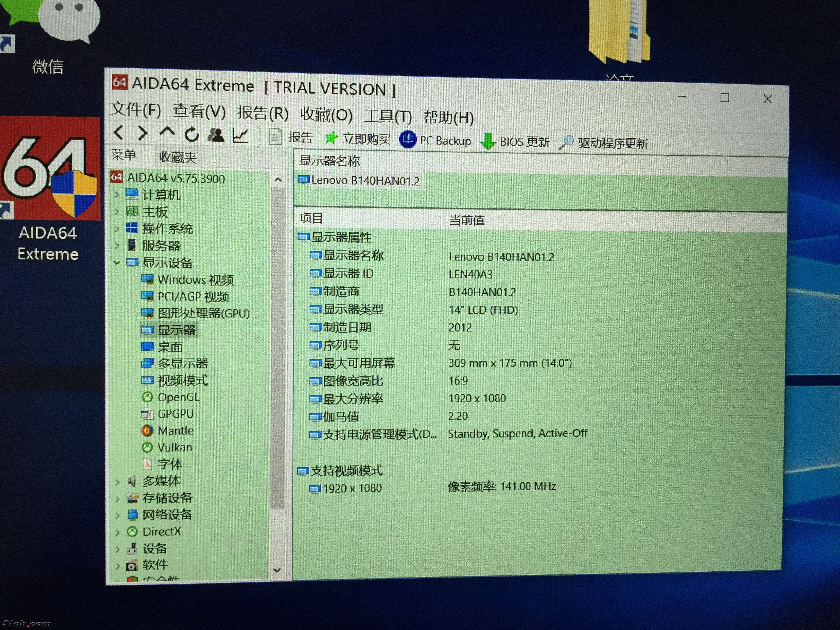Click 立即购买 buy now button

358,139
